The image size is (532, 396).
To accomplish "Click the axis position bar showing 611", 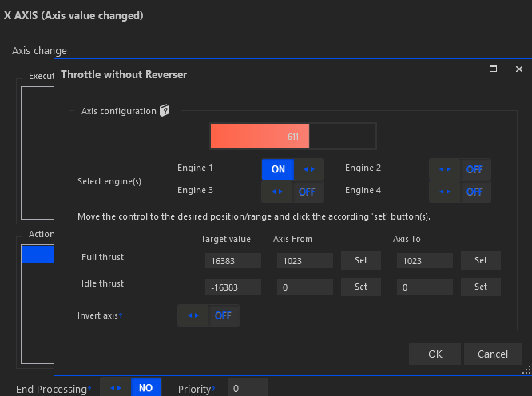I will (292, 137).
